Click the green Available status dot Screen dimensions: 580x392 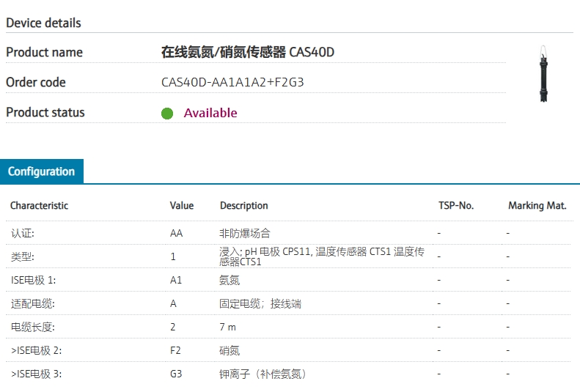(x=167, y=114)
